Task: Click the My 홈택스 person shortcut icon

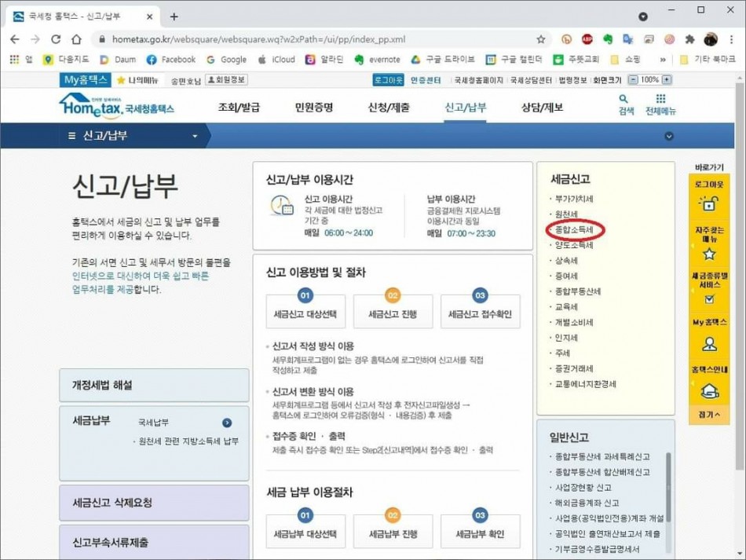Action: click(x=709, y=343)
